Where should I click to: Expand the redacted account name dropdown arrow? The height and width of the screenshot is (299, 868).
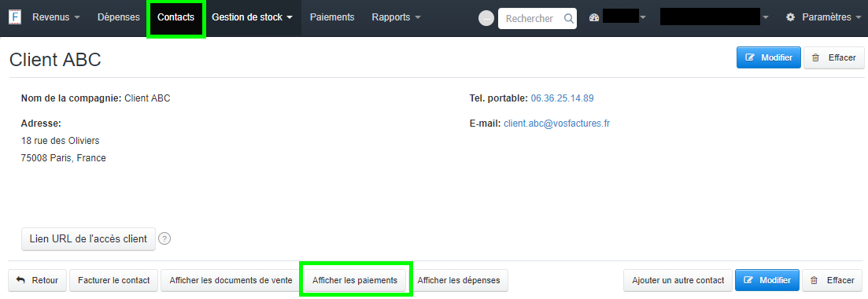[x=766, y=18]
